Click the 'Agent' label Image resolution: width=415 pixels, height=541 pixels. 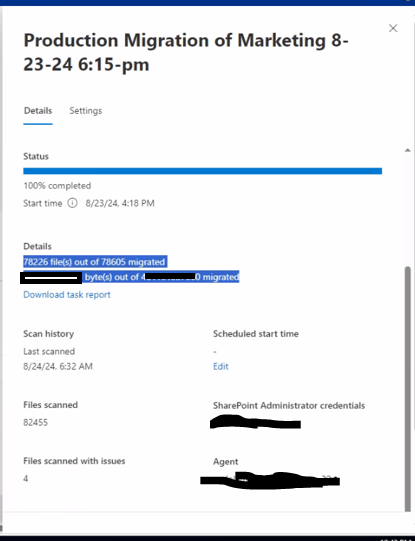pyautogui.click(x=226, y=462)
